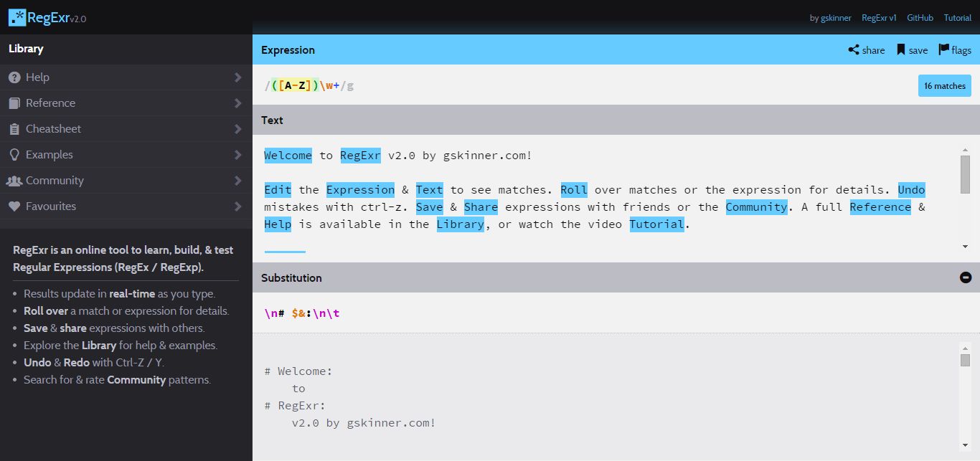Open the Tutorial link in the top bar
Viewport: 980px width, 461px height.
tap(958, 17)
